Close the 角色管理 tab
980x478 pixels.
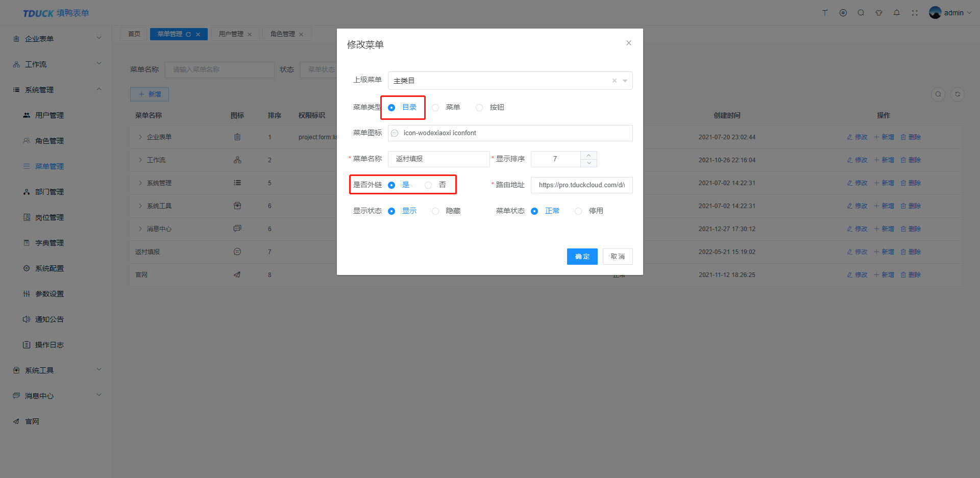pos(301,35)
